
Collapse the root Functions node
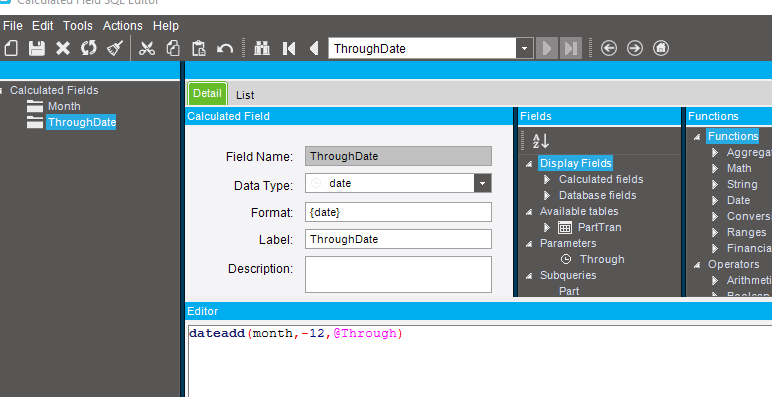(697, 137)
